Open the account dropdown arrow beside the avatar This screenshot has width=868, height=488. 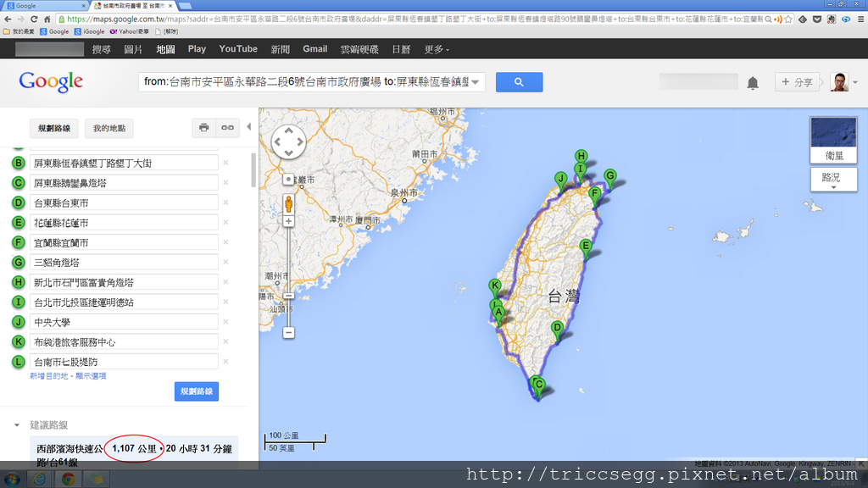point(855,82)
